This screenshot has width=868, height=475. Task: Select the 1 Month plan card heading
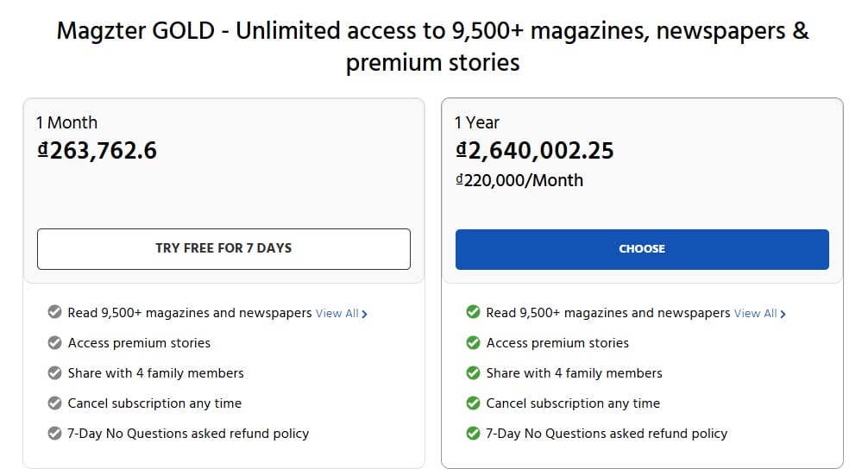(x=66, y=122)
